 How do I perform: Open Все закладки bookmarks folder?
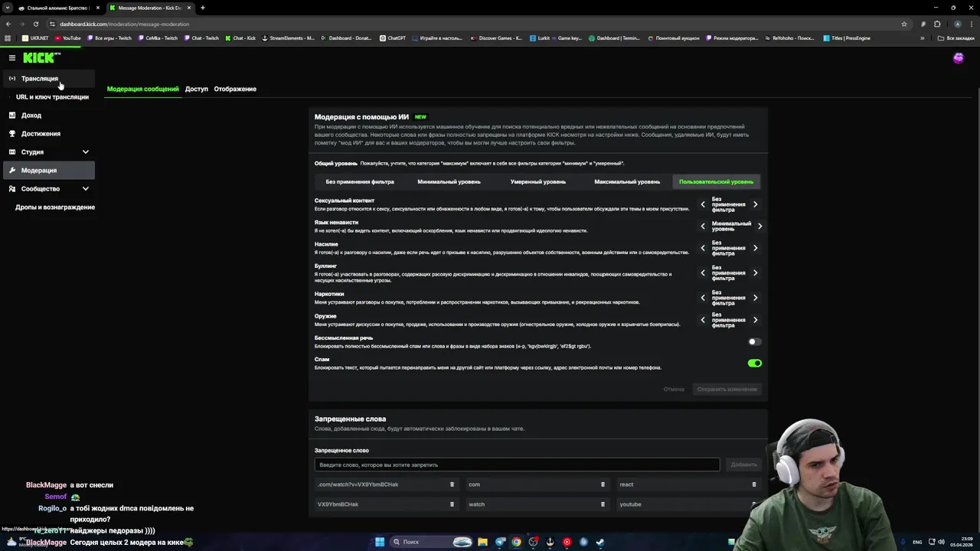(x=956, y=38)
